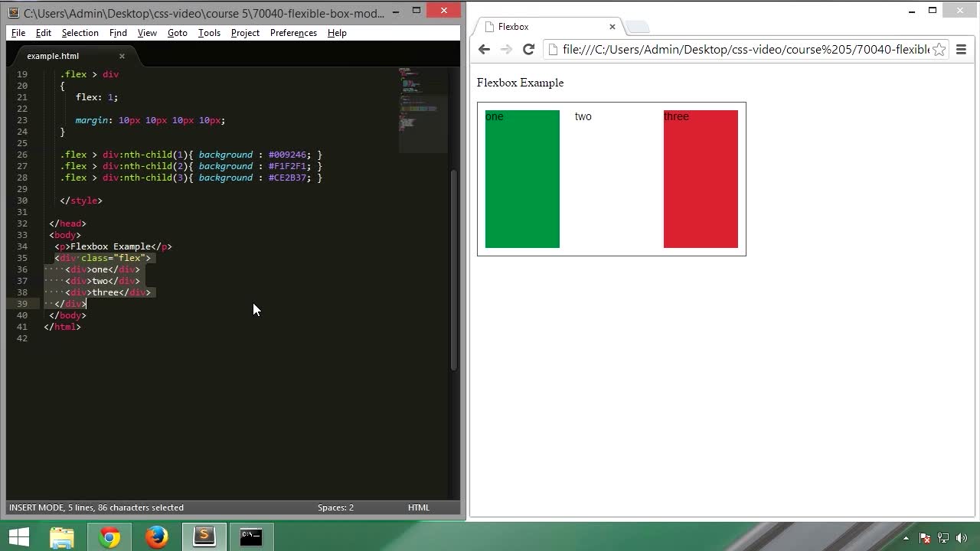This screenshot has width=980, height=551.
Task: Open the Chrome hamburger menu
Action: 961,50
